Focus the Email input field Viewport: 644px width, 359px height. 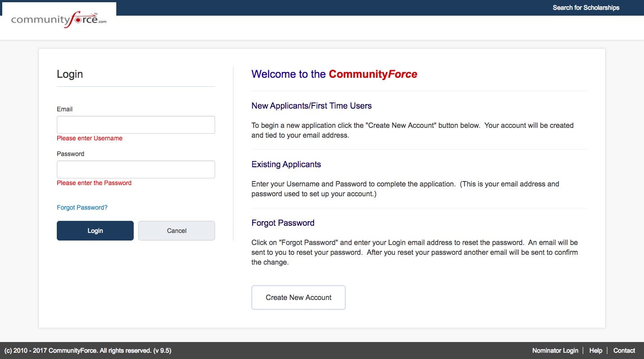coord(136,125)
